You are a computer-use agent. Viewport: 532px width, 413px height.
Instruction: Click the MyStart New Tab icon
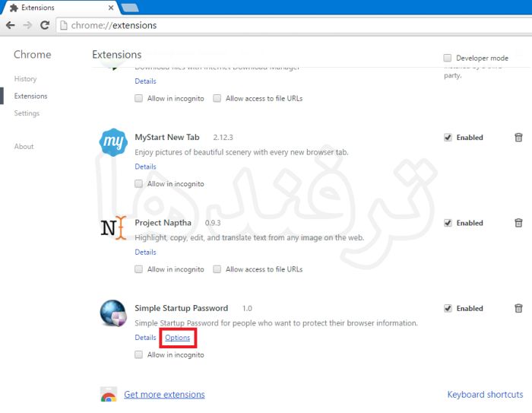[113, 142]
